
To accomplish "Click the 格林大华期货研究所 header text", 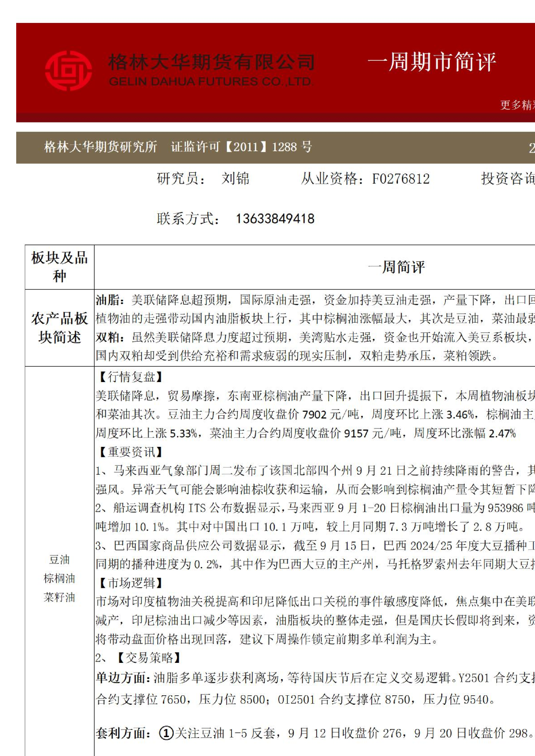I will click(x=100, y=147).
